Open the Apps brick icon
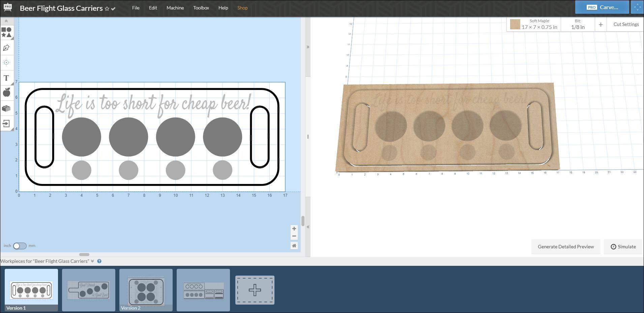 (x=6, y=108)
